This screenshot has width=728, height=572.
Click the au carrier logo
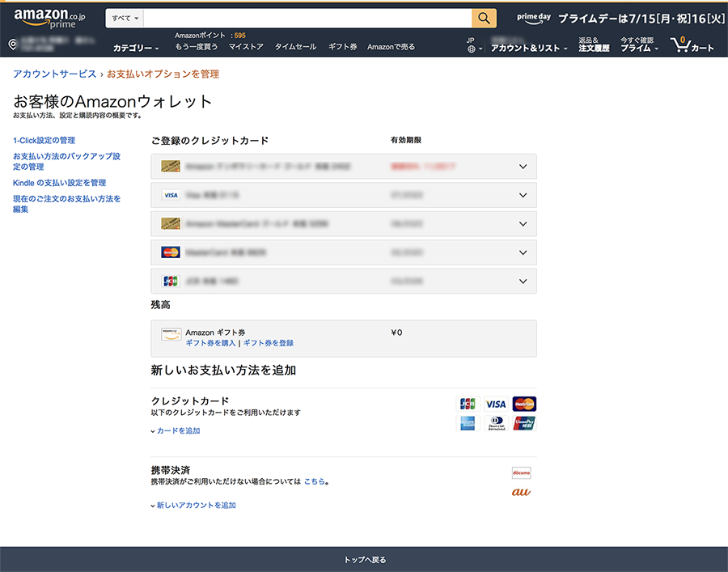point(521,492)
